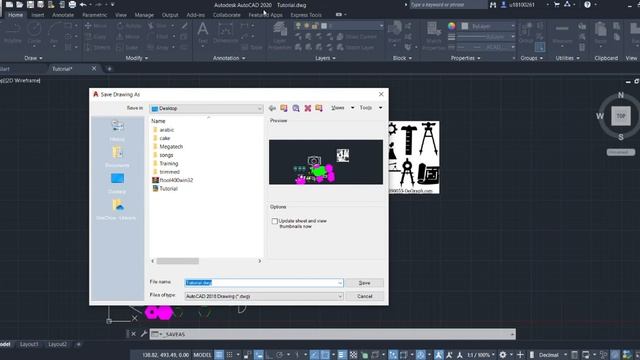Click the Cancel button in the dialog
Viewport: 640px width, 360px height.
tap(364, 296)
